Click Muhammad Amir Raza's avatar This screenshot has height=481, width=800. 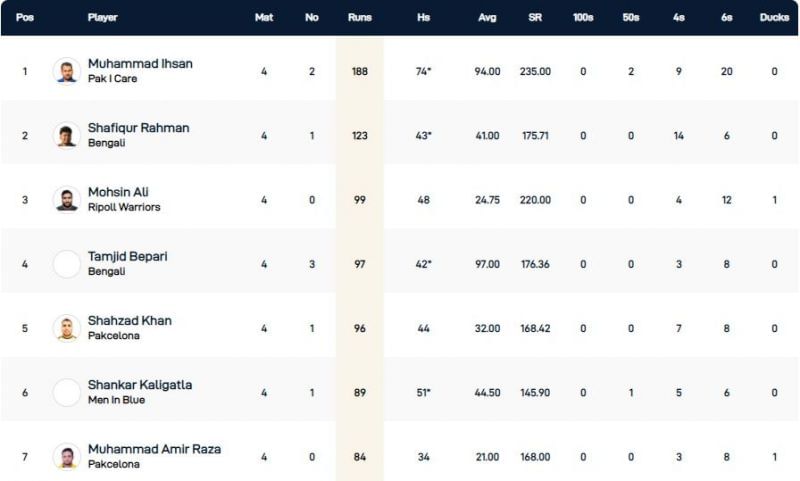pos(66,456)
